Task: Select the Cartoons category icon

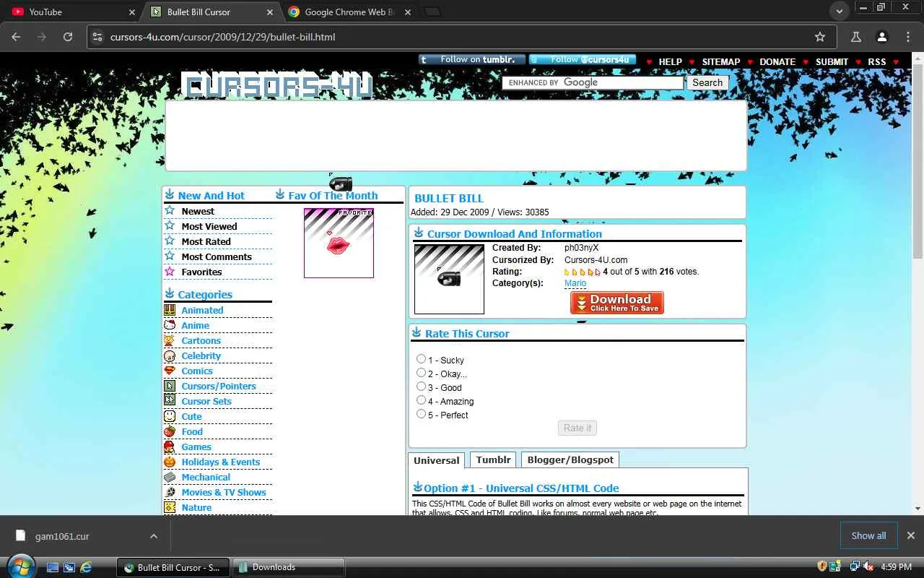Action: click(x=170, y=340)
